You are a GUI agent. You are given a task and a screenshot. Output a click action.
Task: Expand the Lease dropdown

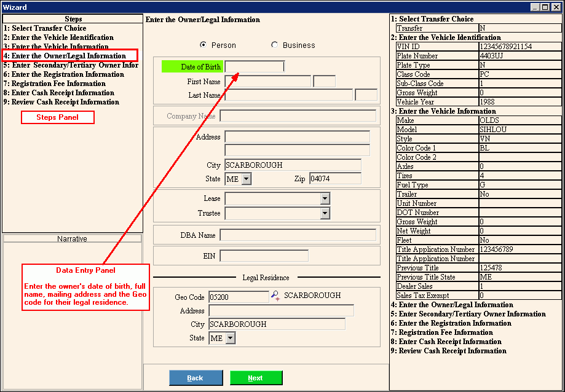(325, 198)
